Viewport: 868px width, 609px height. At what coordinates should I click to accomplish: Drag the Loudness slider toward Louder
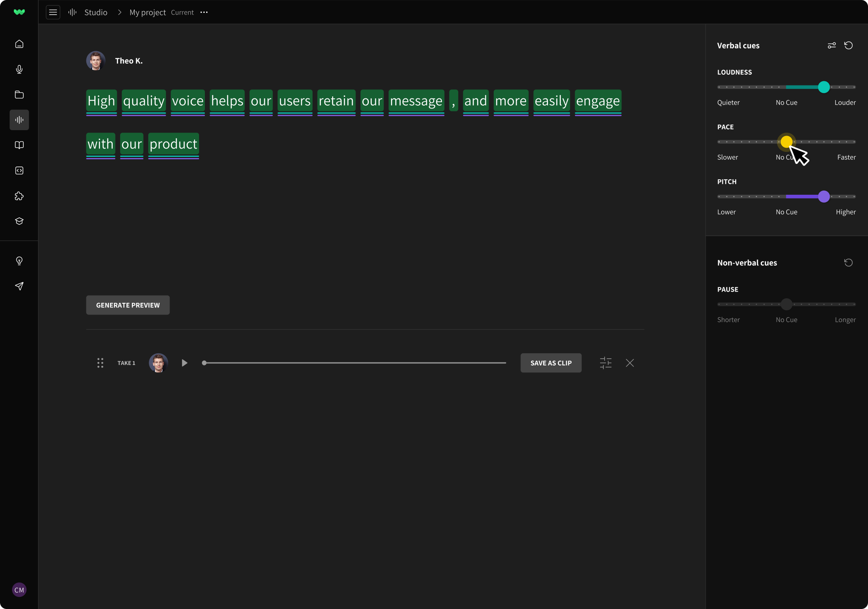point(825,87)
